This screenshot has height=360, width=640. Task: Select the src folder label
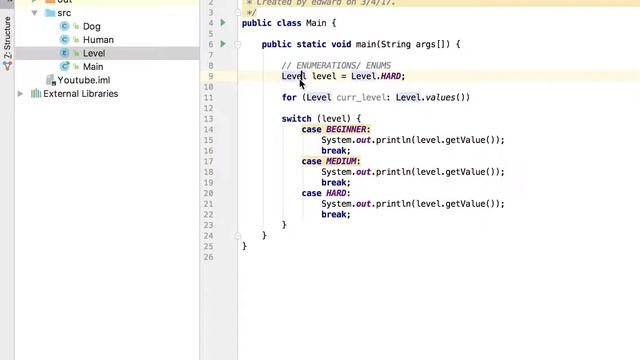coord(64,13)
